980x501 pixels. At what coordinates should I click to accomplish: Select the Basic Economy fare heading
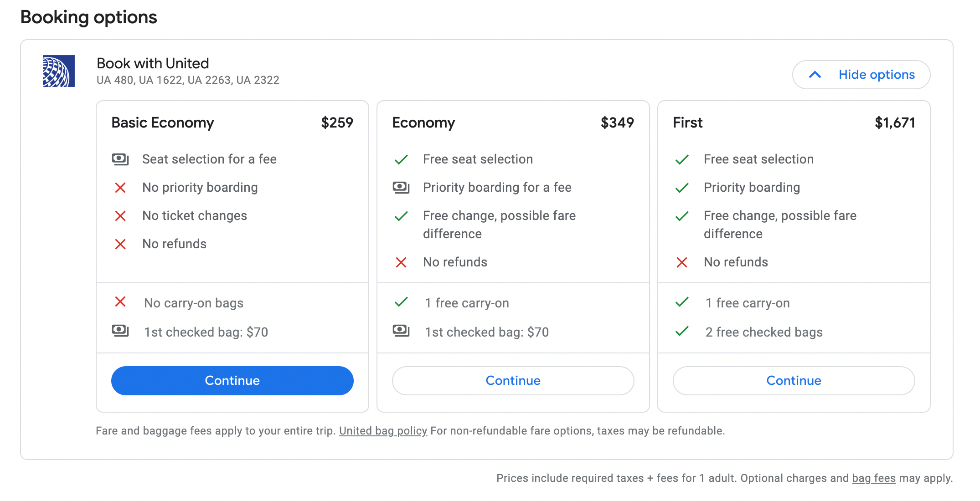coord(163,123)
